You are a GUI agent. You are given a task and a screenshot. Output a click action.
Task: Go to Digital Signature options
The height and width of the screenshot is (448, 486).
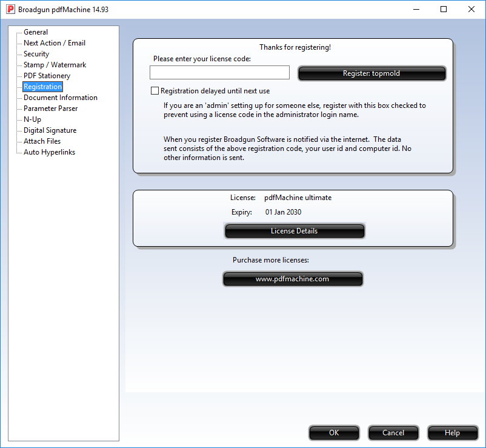coord(50,130)
